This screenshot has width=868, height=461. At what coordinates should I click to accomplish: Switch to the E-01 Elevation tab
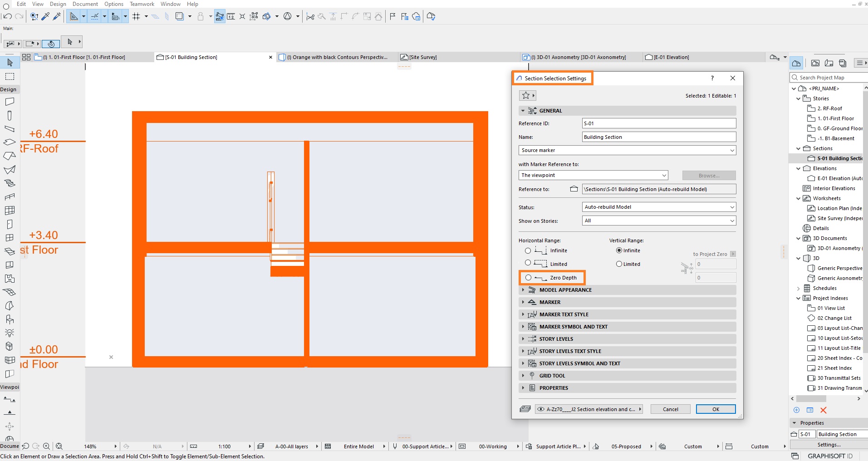(x=667, y=57)
